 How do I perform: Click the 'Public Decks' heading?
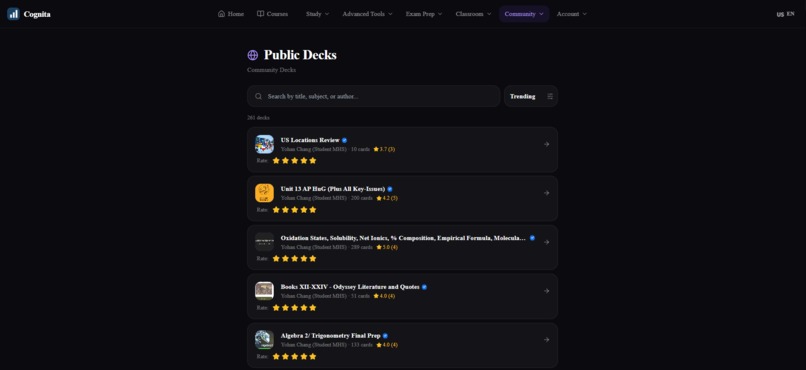[300, 55]
